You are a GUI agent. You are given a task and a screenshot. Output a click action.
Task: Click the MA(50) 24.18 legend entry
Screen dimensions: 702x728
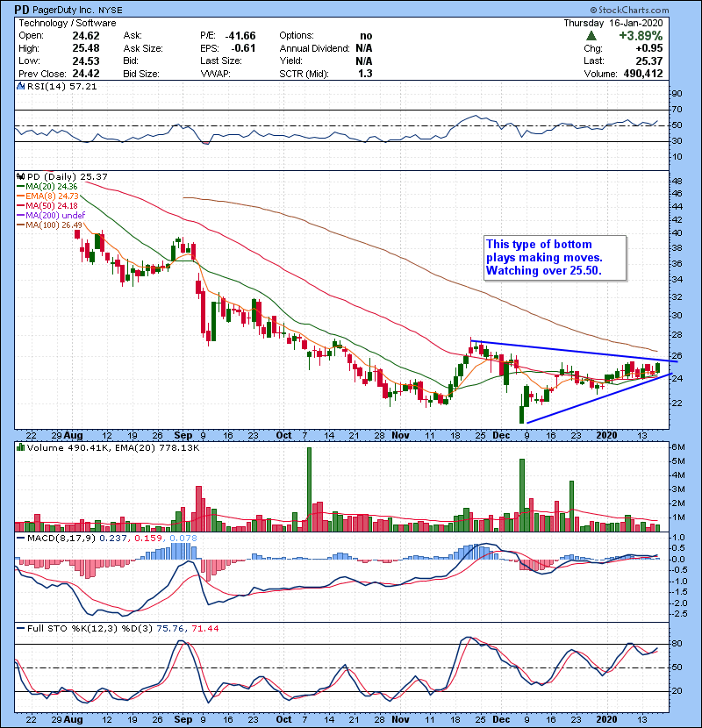(47, 205)
